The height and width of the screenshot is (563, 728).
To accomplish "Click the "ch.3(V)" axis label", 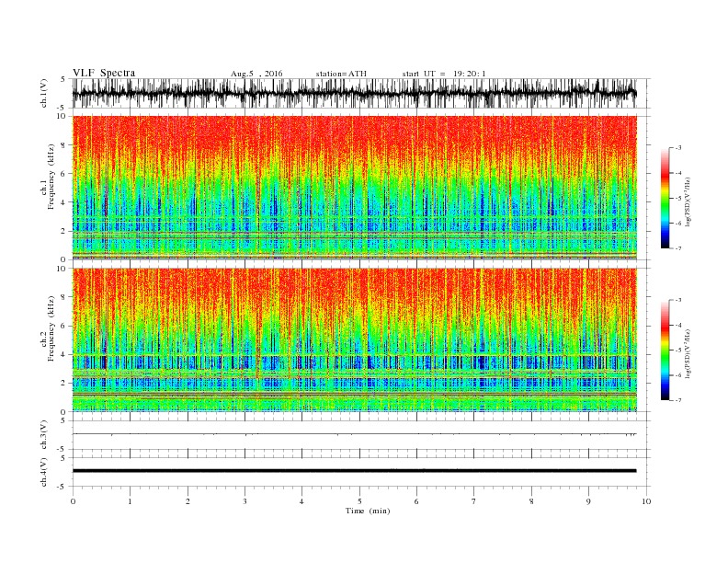I will point(44,435).
